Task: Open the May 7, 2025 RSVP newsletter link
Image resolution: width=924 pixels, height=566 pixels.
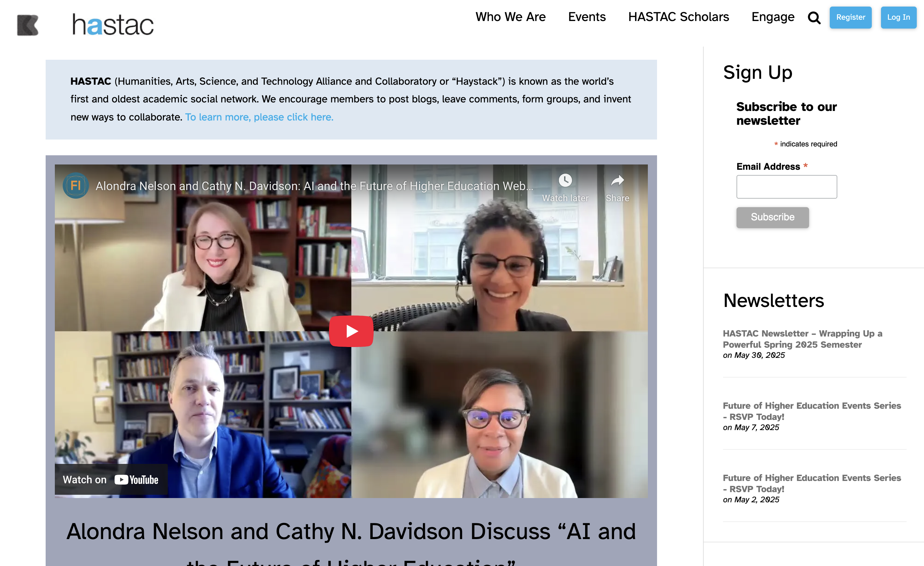Action: pos(812,411)
